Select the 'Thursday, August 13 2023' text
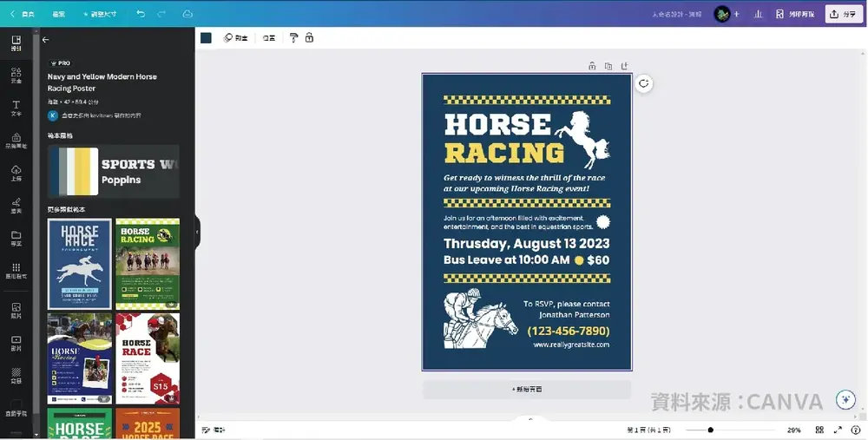Image resolution: width=868 pixels, height=440 pixels. tap(527, 244)
